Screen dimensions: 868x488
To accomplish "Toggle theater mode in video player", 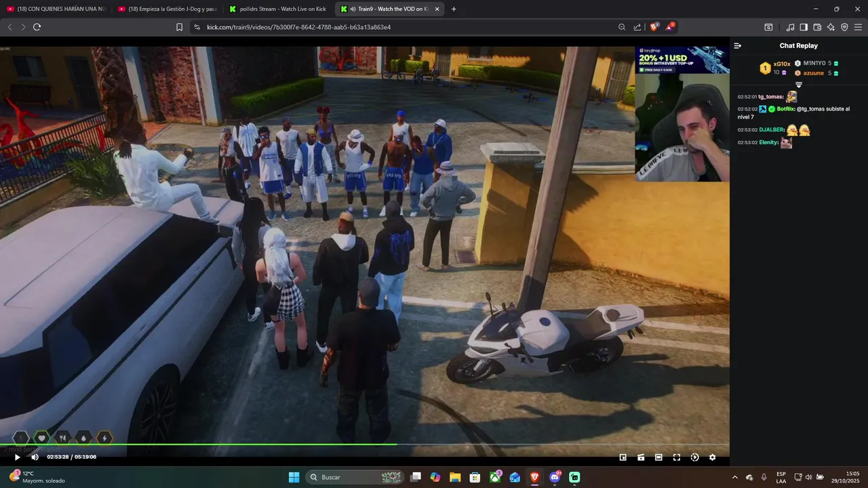I will (658, 457).
